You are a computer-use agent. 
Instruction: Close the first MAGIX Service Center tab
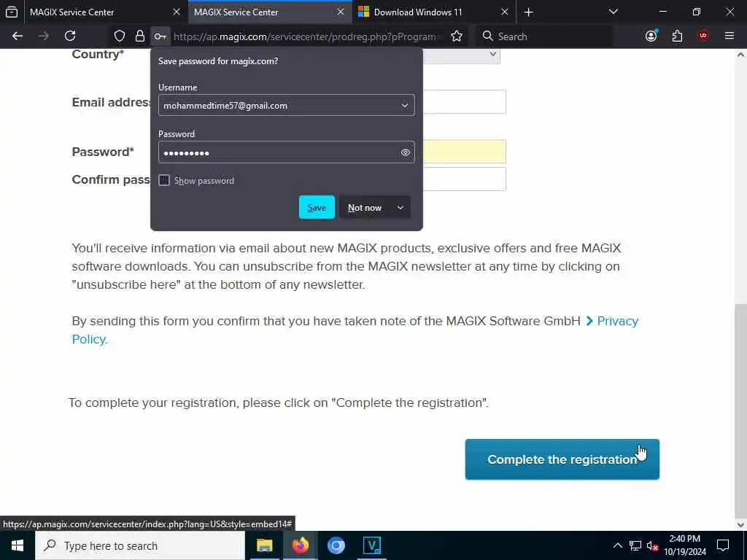(x=177, y=12)
